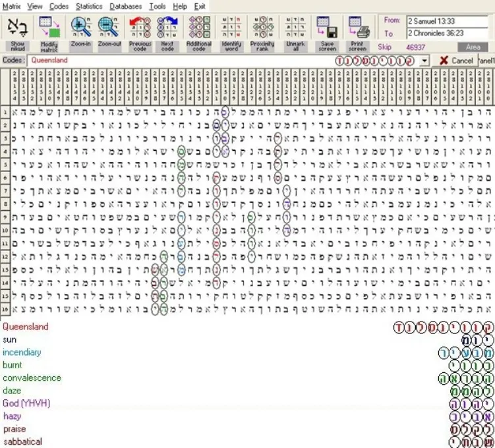Open the Statistics menu

pos(89,7)
